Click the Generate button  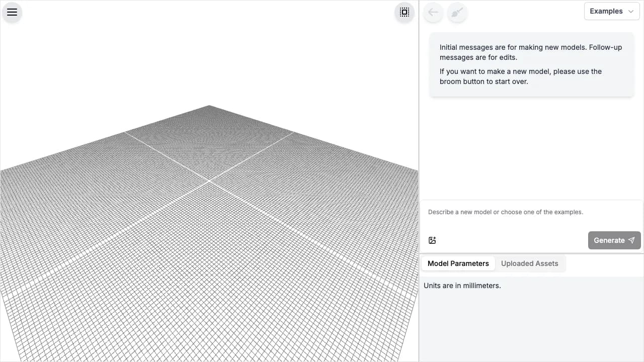pos(614,240)
